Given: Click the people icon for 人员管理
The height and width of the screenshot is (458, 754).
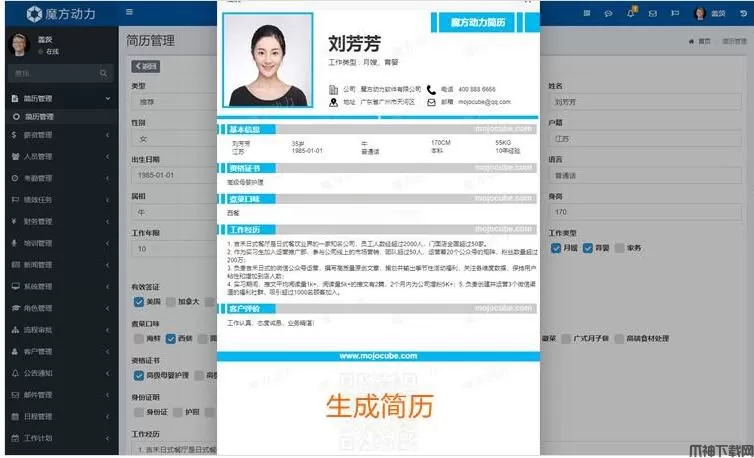Looking at the screenshot, I should click(15, 156).
